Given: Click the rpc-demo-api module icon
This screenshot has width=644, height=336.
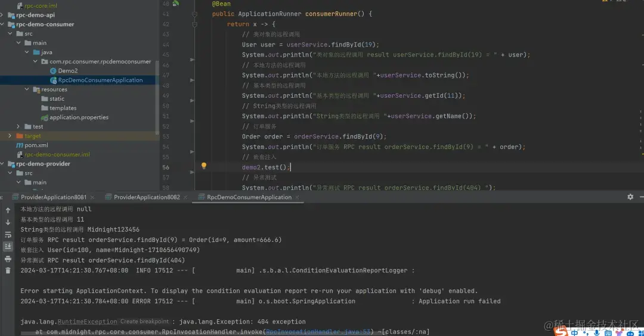Looking at the screenshot, I should click(x=11, y=15).
